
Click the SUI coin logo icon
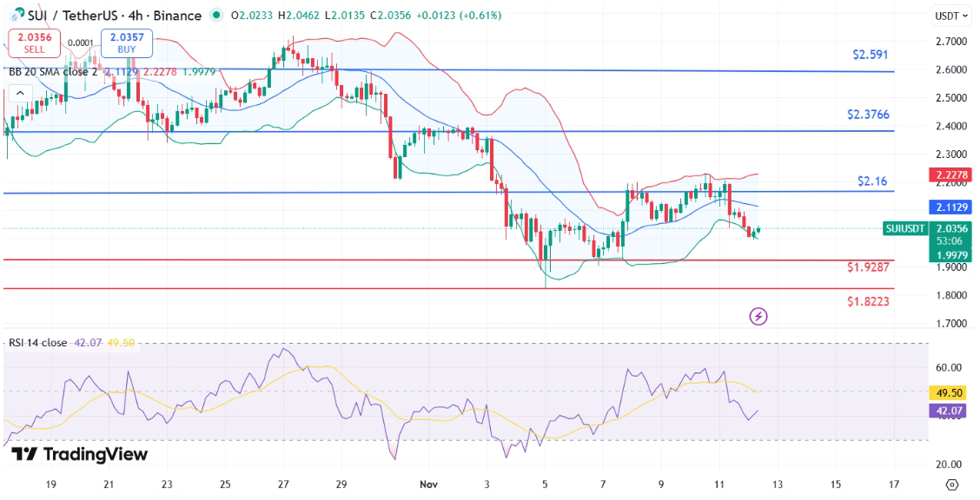coord(17,16)
